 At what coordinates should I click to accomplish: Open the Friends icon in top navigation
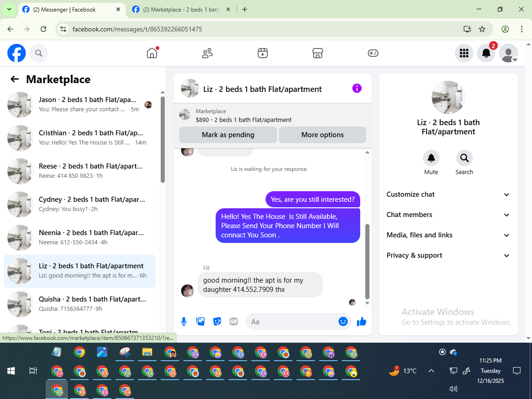(x=207, y=53)
